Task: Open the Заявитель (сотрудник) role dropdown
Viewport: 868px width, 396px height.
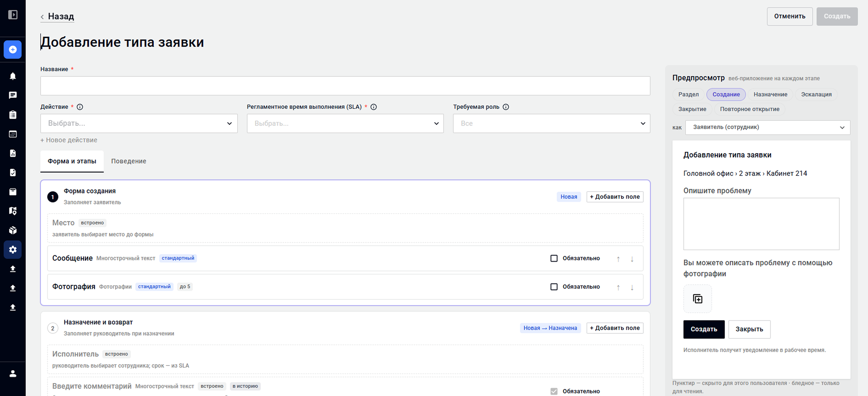Action: [767, 127]
